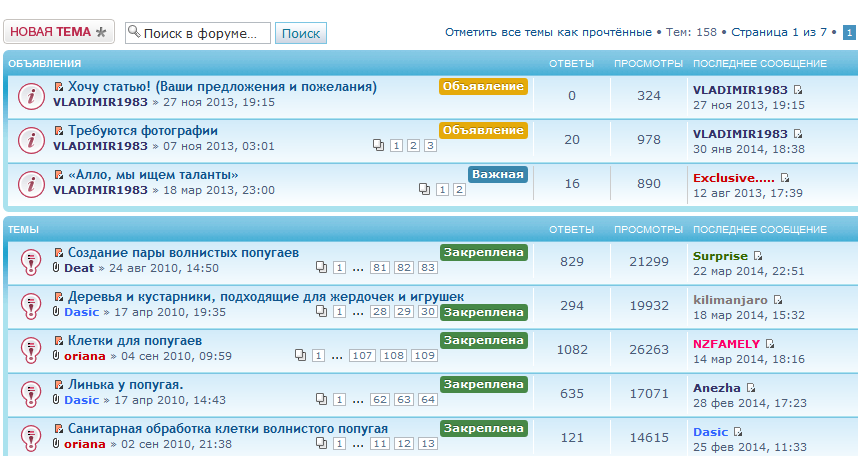Open page 2 of "Алло, мы ищем таланты"
The image size is (858, 456).
tap(458, 189)
